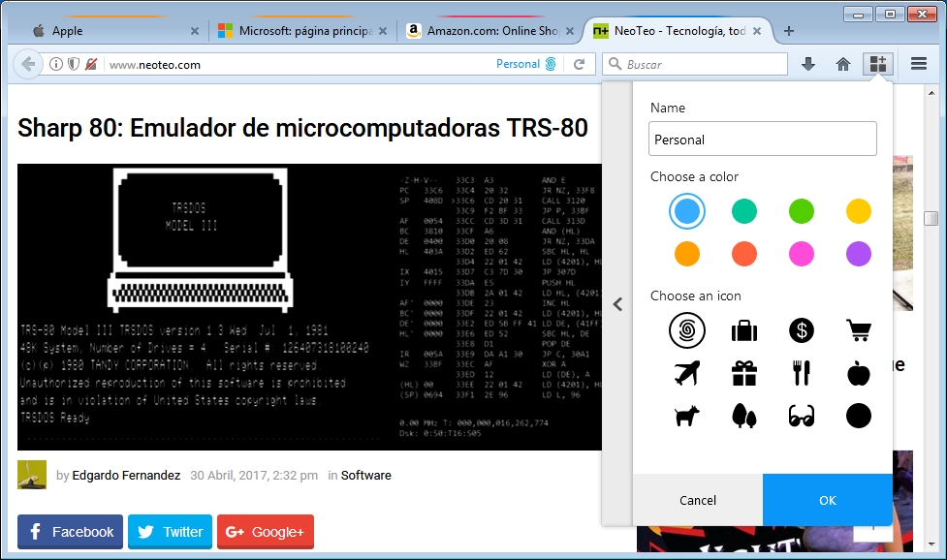
Task: Select the purple color swatch
Action: pyautogui.click(x=858, y=254)
